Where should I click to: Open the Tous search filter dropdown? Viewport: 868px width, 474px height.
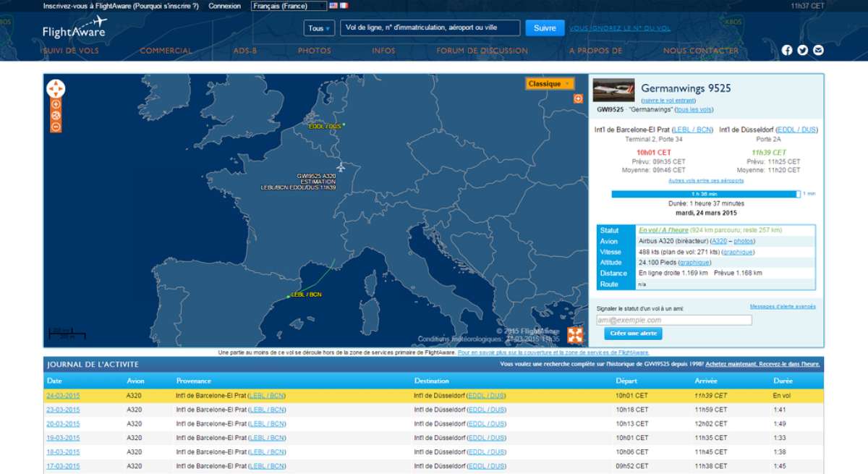coord(319,28)
